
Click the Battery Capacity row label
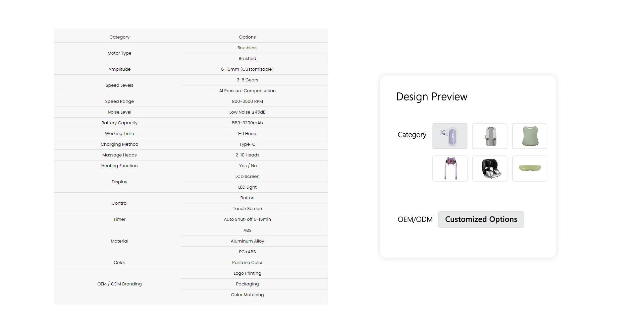[119, 123]
